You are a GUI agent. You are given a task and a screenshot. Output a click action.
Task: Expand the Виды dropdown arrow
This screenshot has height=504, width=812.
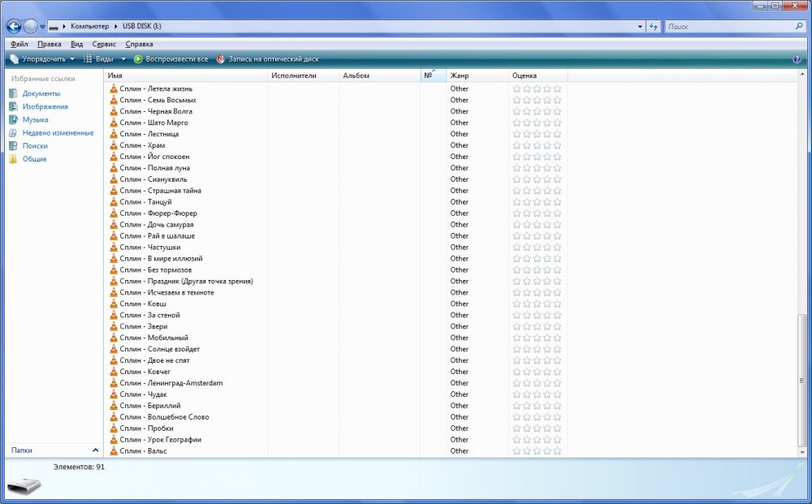[123, 59]
